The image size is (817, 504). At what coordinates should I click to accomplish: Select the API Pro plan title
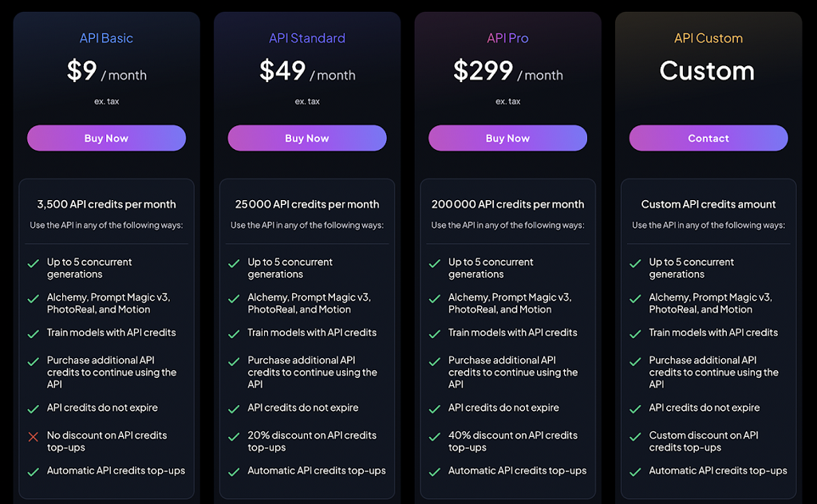click(507, 38)
